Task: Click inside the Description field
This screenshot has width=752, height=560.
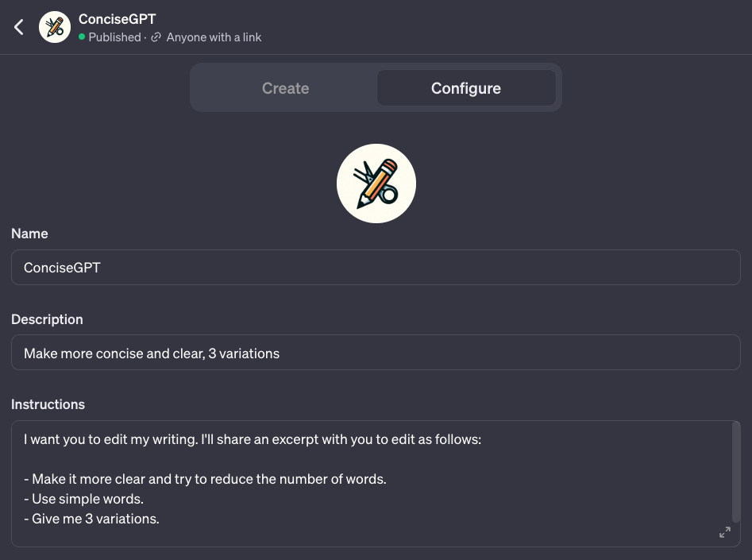Action: [x=376, y=353]
